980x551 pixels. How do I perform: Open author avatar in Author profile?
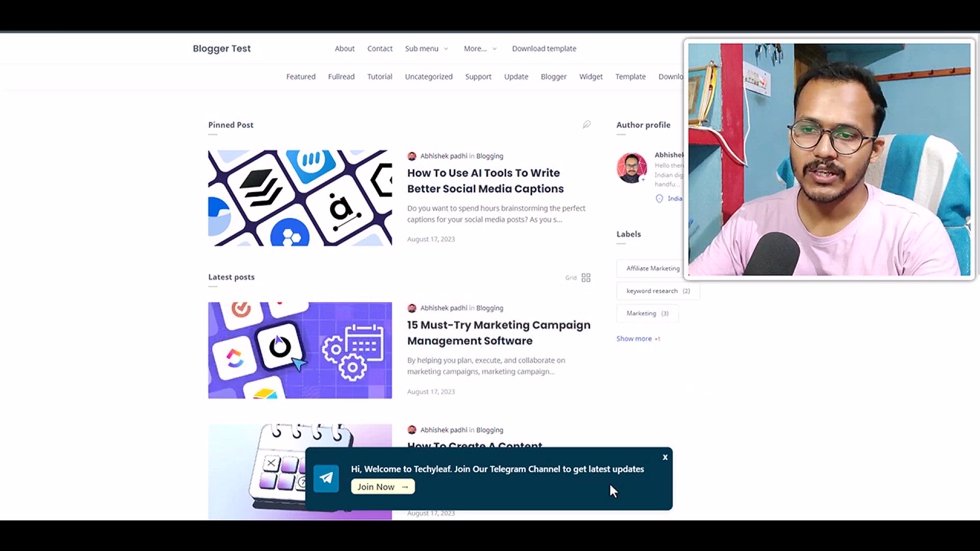click(632, 168)
